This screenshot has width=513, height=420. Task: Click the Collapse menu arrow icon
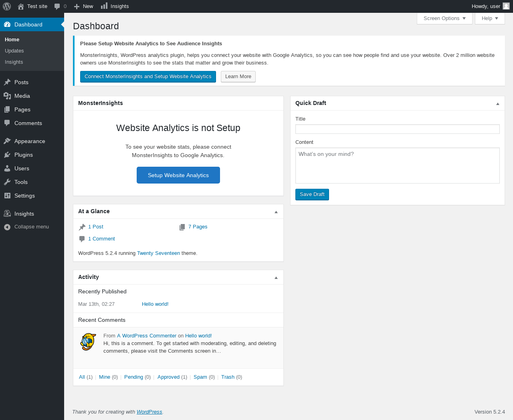click(7, 227)
